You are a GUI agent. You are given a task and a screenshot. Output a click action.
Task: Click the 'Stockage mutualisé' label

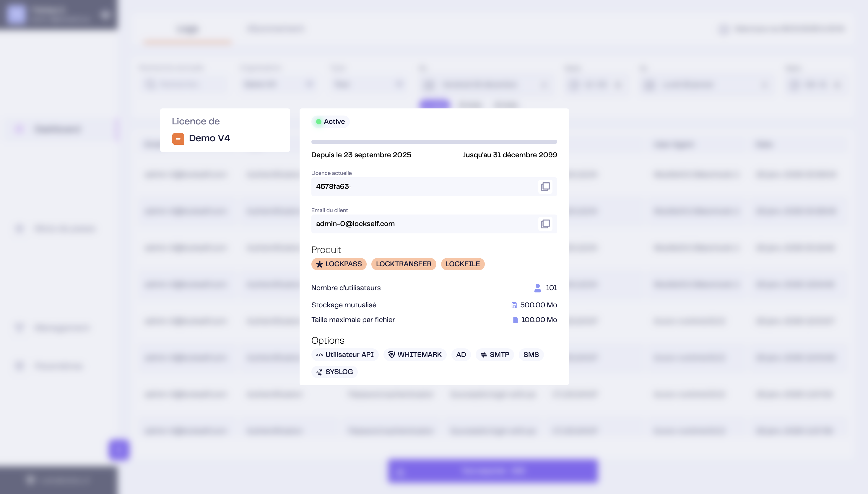(x=344, y=305)
